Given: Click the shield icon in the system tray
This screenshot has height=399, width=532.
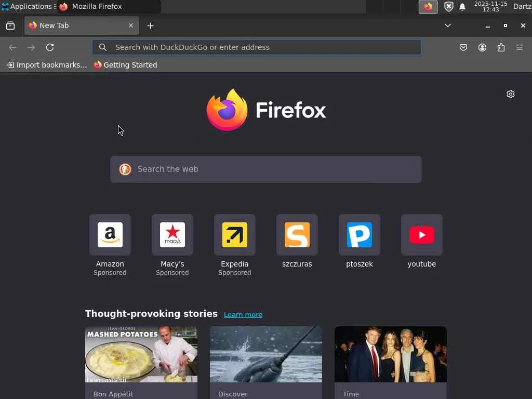Looking at the screenshot, I should pyautogui.click(x=448, y=7).
